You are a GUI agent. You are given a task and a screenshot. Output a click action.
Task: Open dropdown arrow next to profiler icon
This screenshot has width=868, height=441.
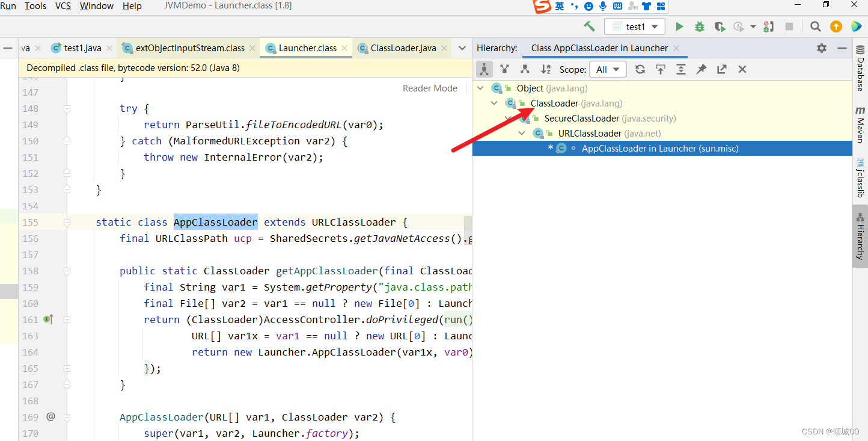[753, 26]
